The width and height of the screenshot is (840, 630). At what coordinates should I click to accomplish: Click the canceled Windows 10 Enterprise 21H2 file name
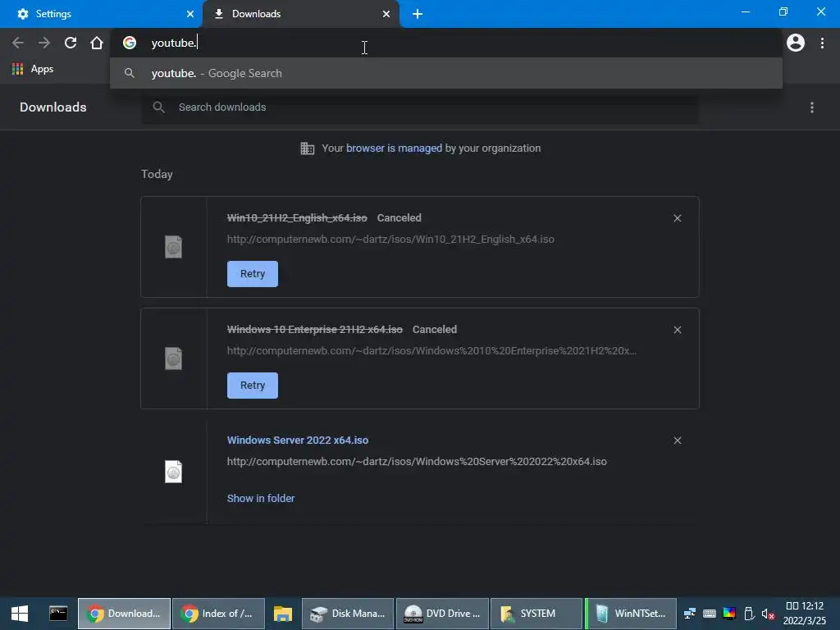314,330
